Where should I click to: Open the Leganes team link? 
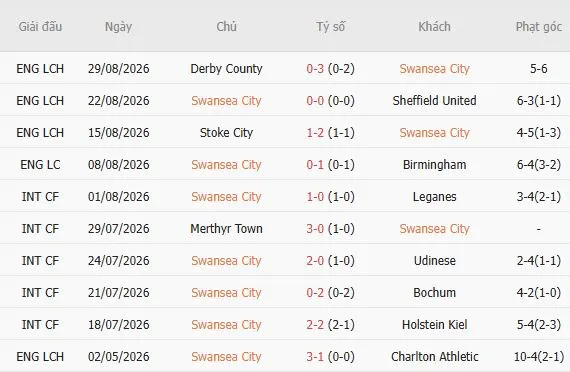434,197
